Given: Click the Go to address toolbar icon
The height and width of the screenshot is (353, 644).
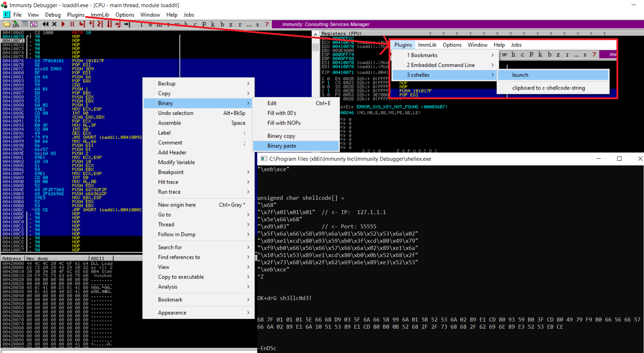Looking at the screenshot, I should (127, 24).
